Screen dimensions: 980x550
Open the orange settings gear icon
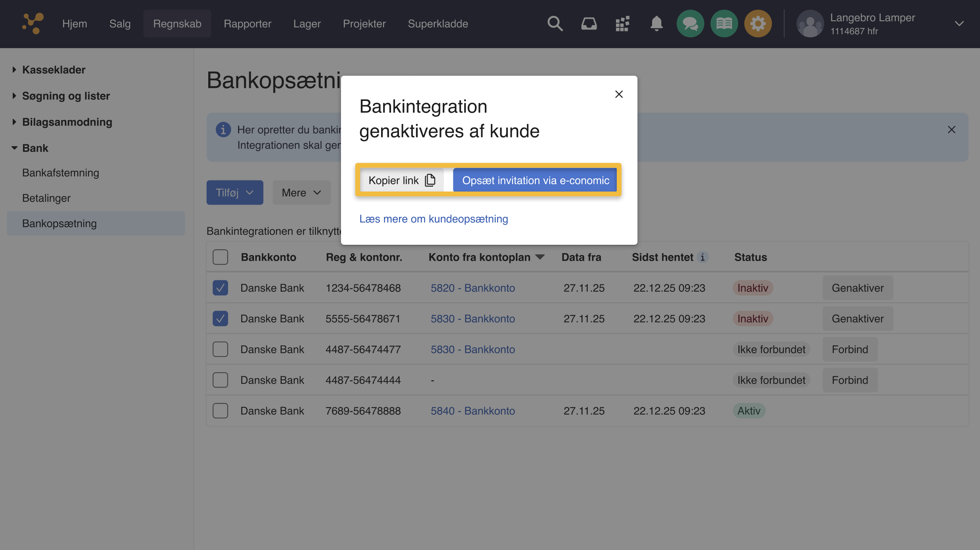click(x=758, y=24)
